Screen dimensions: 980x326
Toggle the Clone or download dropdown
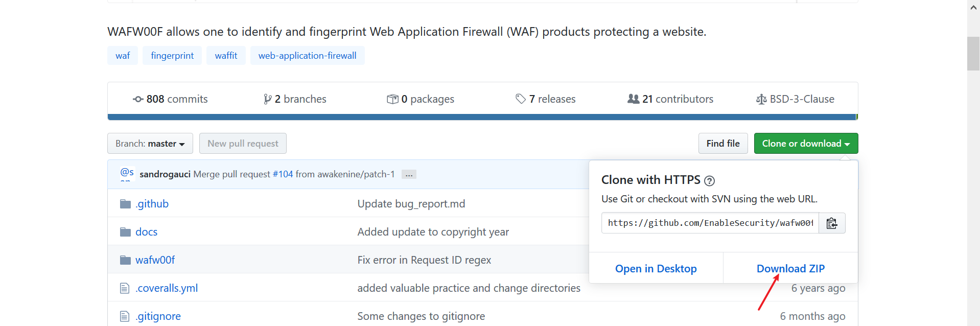[x=806, y=144]
